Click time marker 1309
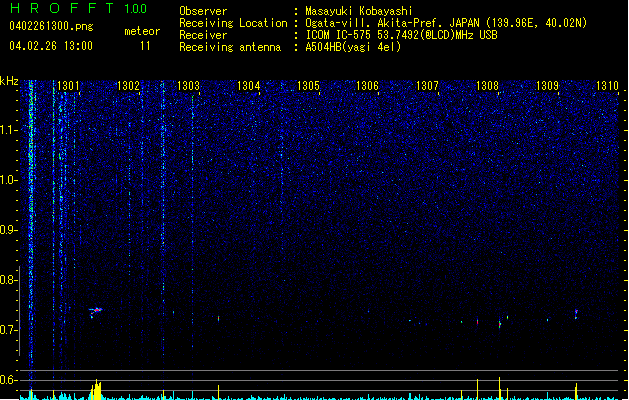Screen dimensions: 629x400 point(547,86)
